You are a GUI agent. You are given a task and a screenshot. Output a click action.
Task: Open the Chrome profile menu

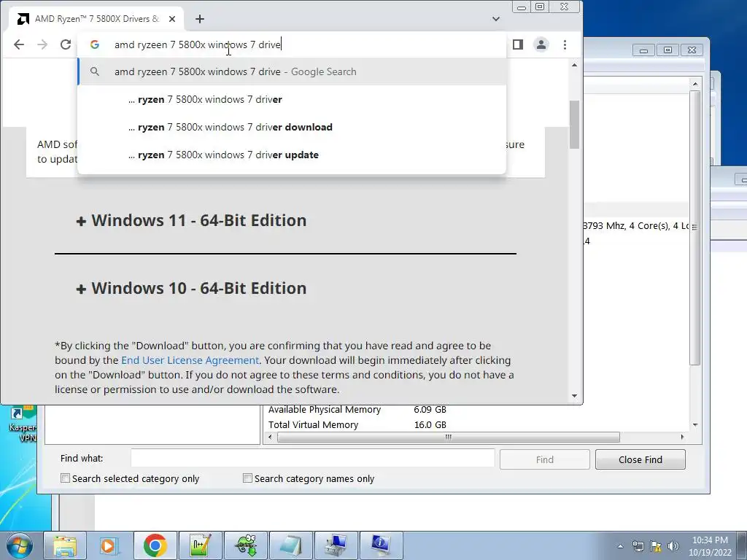point(541,44)
